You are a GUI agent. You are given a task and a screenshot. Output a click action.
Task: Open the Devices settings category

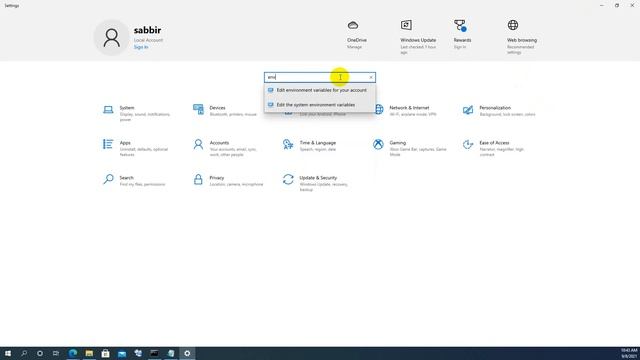tap(225, 110)
